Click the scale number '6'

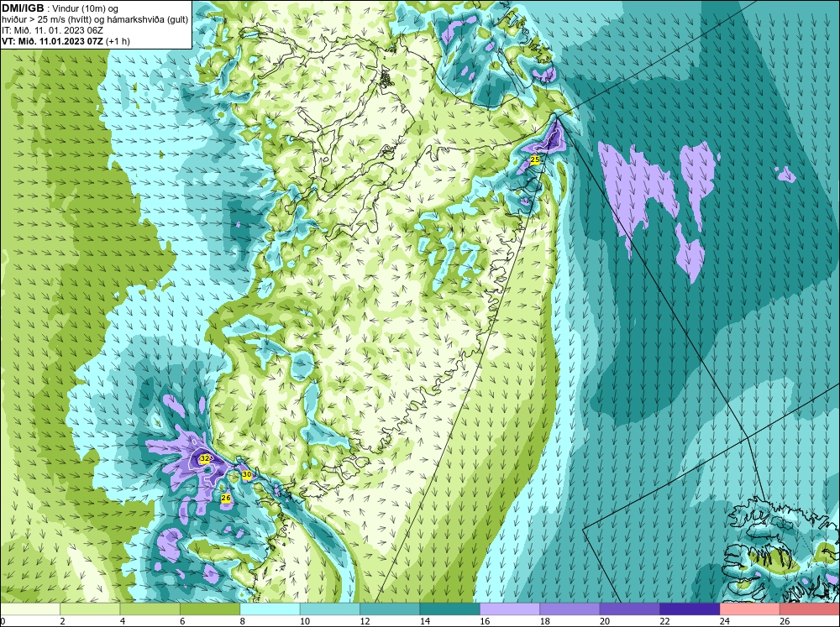[182, 621]
